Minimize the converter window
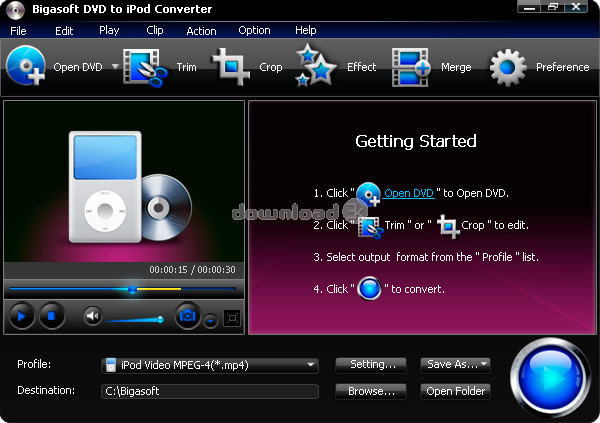 [530, 7]
